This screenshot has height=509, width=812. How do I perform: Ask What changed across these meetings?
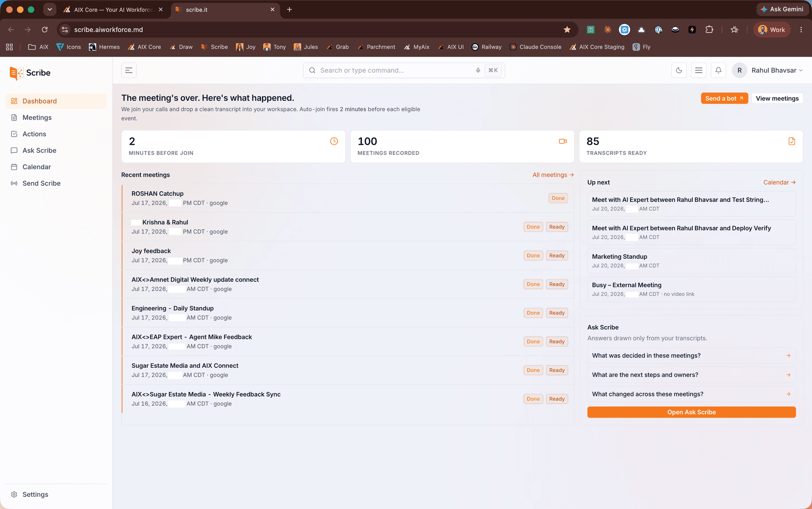click(x=691, y=394)
